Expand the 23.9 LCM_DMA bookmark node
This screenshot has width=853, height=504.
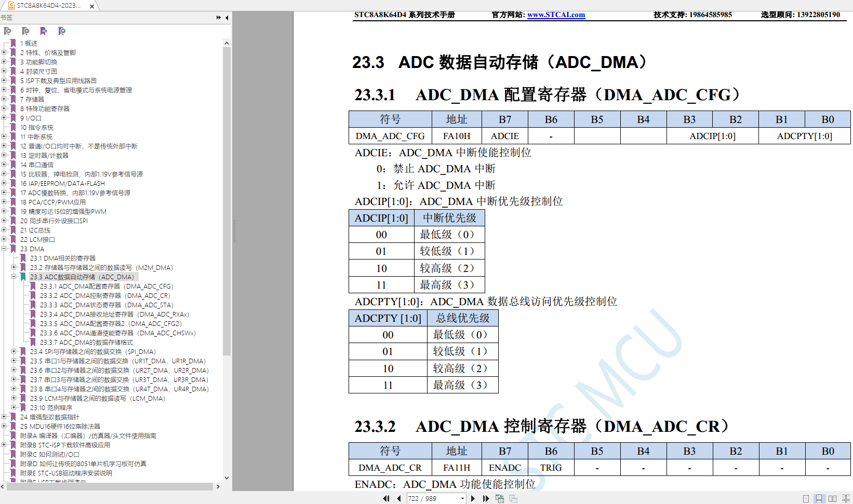pos(14,398)
